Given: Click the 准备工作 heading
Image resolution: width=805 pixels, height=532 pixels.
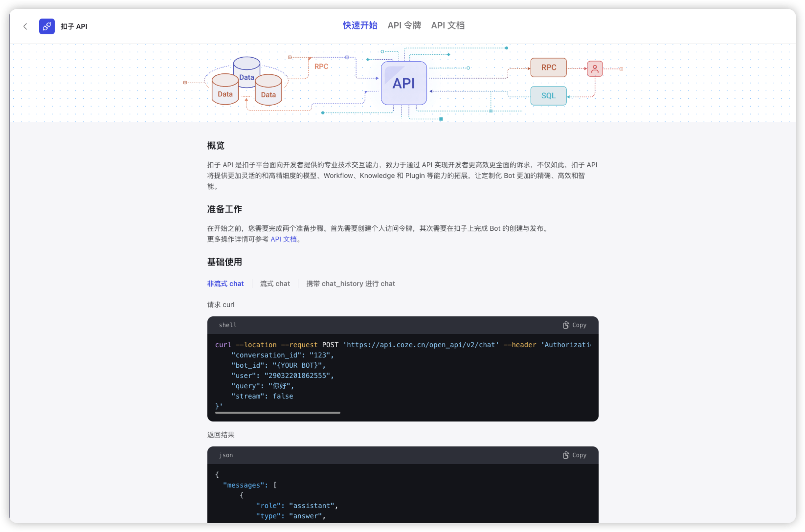Looking at the screenshot, I should pos(224,209).
